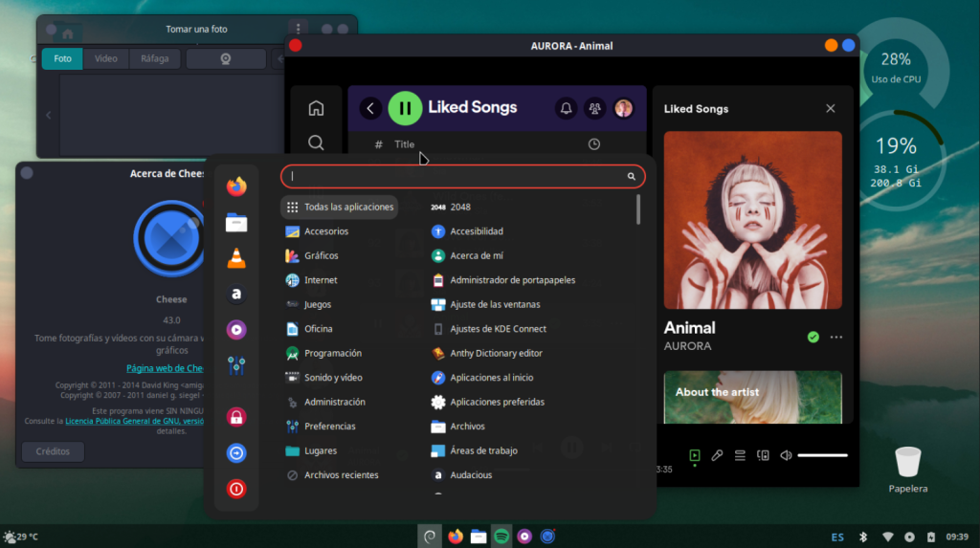980x548 pixels.
Task: Open the lyrics microphone icon in player bar
Action: point(717,455)
